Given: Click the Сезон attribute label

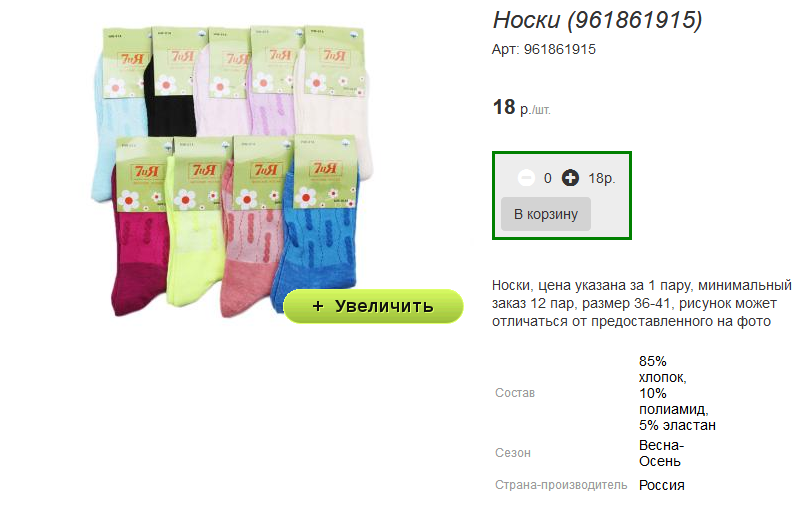Looking at the screenshot, I should pos(513,453).
